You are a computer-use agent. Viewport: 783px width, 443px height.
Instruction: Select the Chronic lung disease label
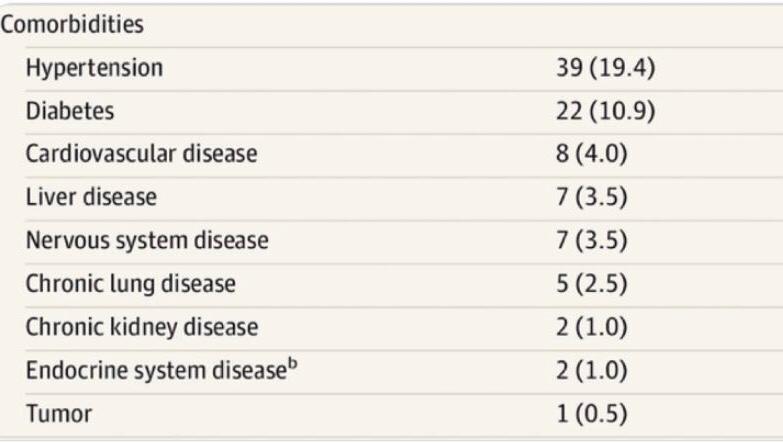(x=131, y=283)
